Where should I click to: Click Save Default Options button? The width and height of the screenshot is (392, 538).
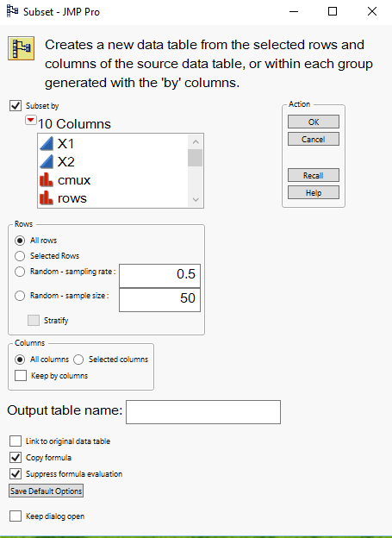(x=46, y=491)
